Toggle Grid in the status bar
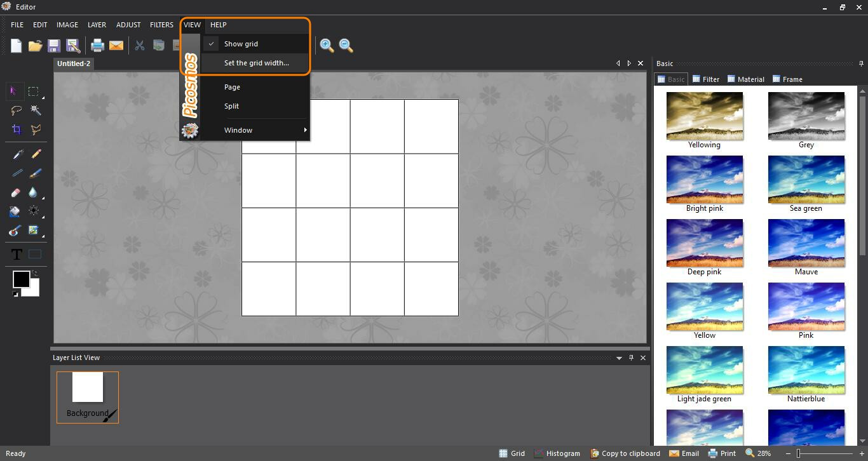 coord(512,453)
